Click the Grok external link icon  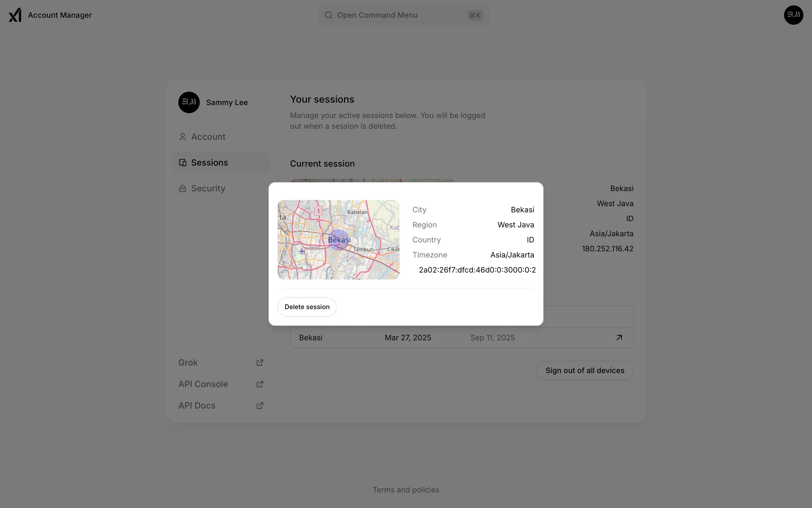[x=260, y=363]
